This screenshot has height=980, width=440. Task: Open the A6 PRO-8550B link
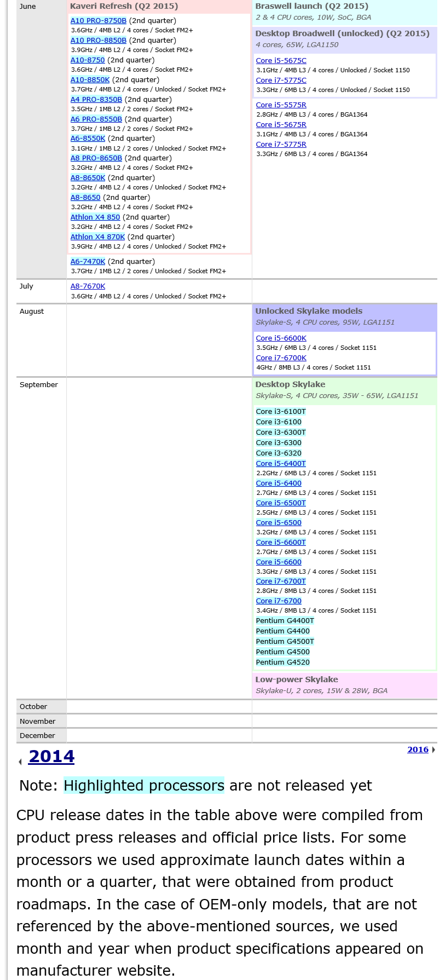[x=96, y=119]
